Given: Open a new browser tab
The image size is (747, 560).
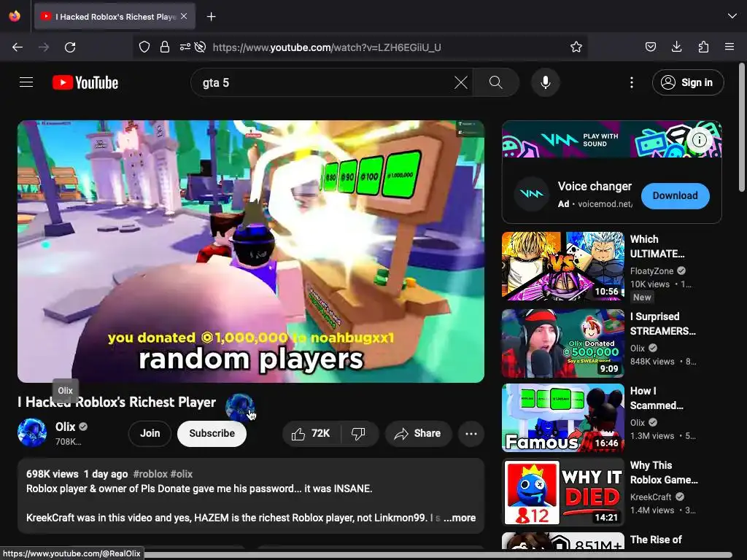Looking at the screenshot, I should pos(211,17).
